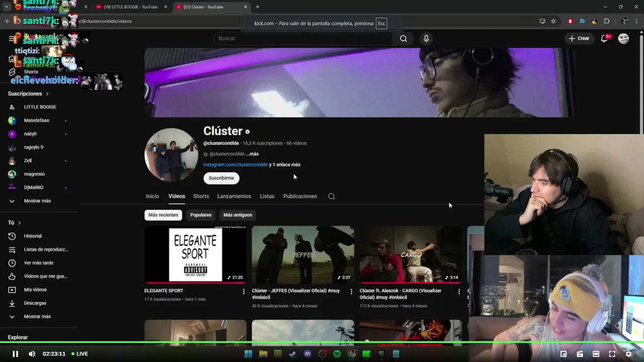Screen dimensions: 644x362
Task: Open the Lanzamientos tab
Action: click(x=234, y=196)
